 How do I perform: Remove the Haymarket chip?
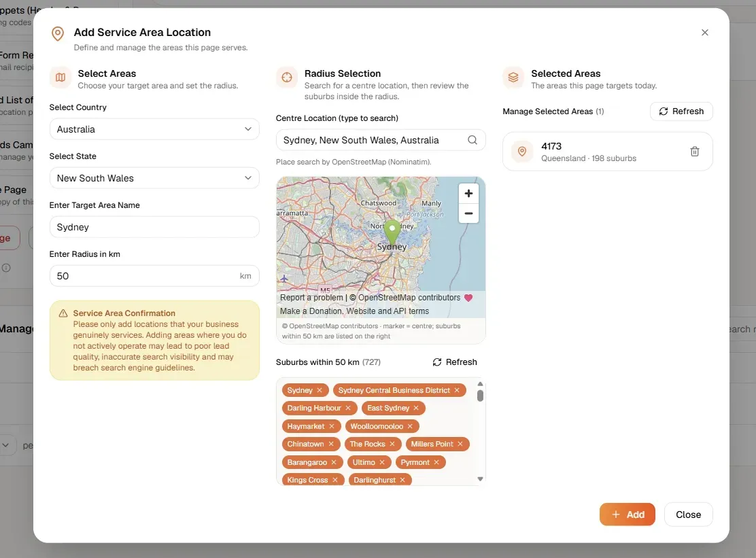(x=332, y=426)
